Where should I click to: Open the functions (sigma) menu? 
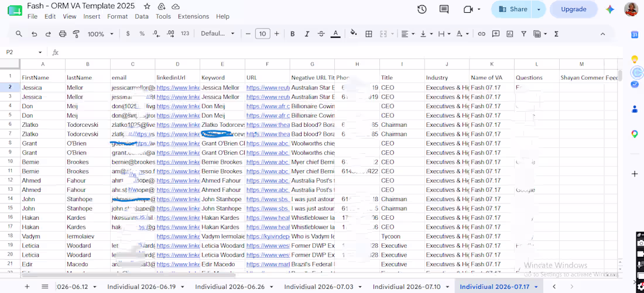tap(556, 34)
